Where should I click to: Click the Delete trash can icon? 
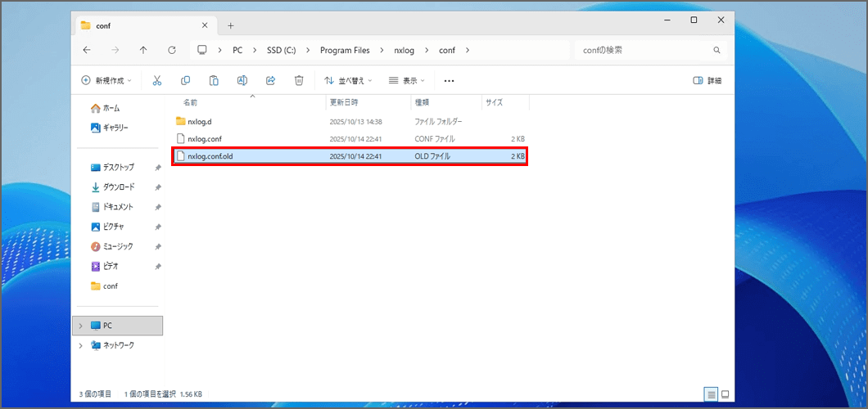tap(299, 80)
